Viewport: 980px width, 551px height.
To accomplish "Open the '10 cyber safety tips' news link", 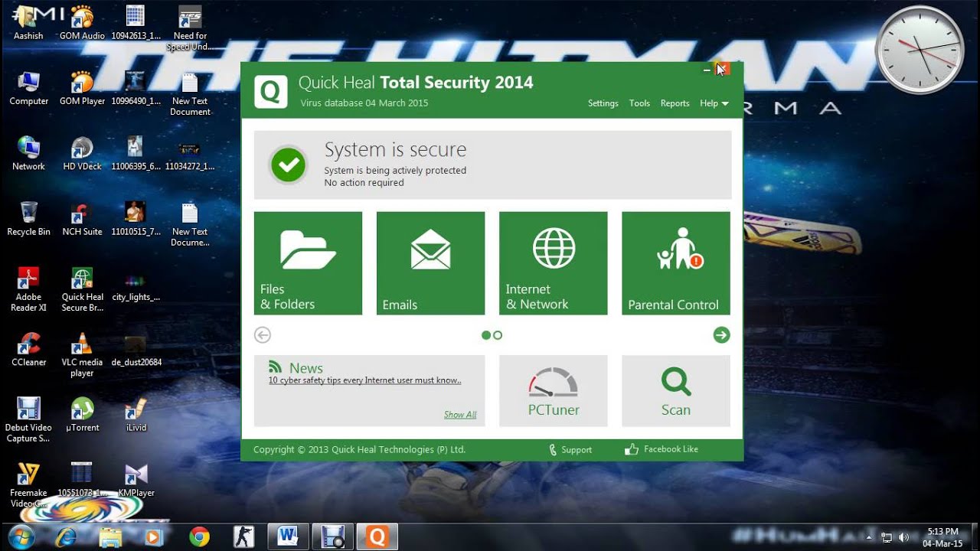I will pos(364,380).
